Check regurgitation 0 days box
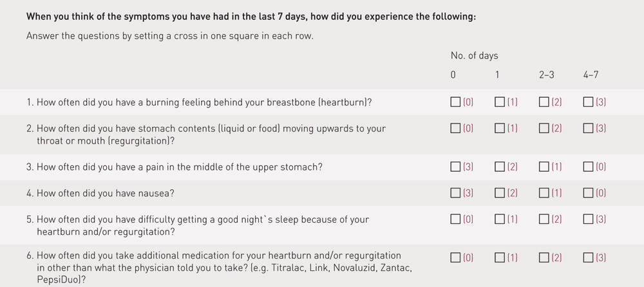 coord(455,128)
